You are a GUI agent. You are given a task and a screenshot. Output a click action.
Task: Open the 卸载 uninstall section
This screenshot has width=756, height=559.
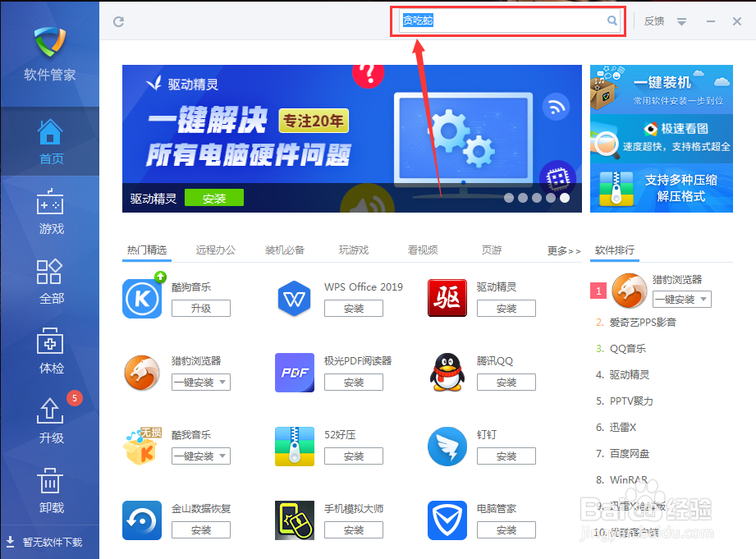[51, 490]
